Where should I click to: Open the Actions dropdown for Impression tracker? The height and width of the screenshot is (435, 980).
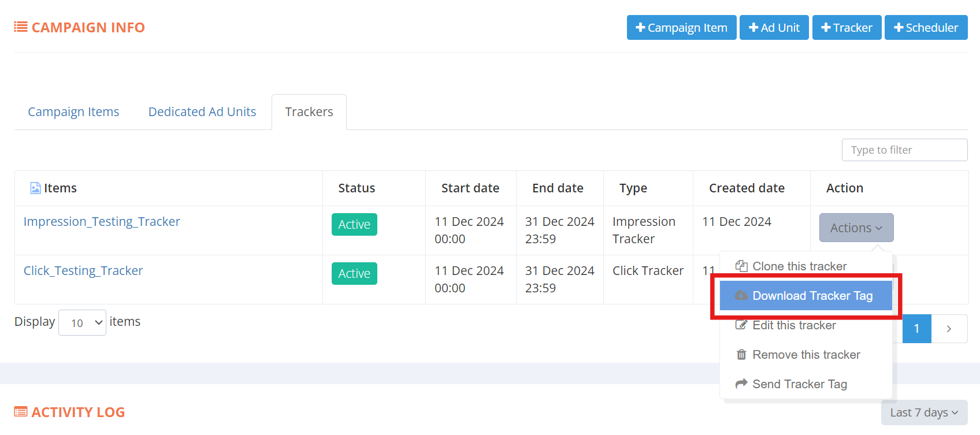(856, 228)
